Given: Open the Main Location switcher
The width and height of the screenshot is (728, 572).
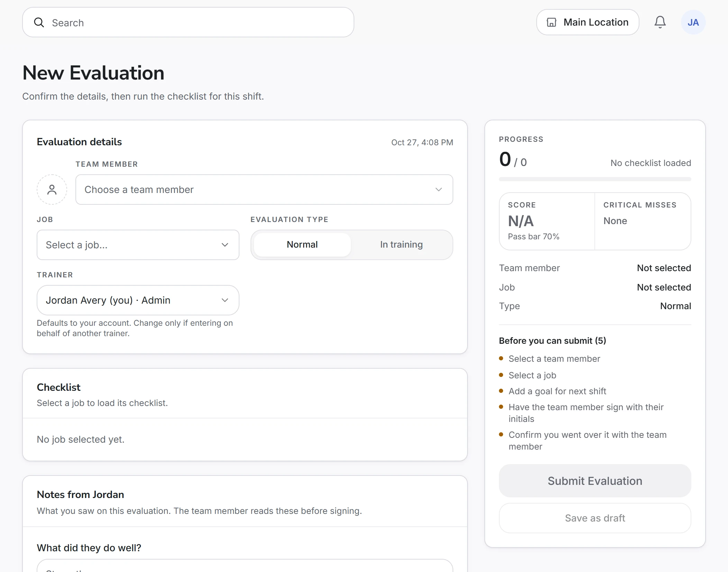Looking at the screenshot, I should click(588, 22).
